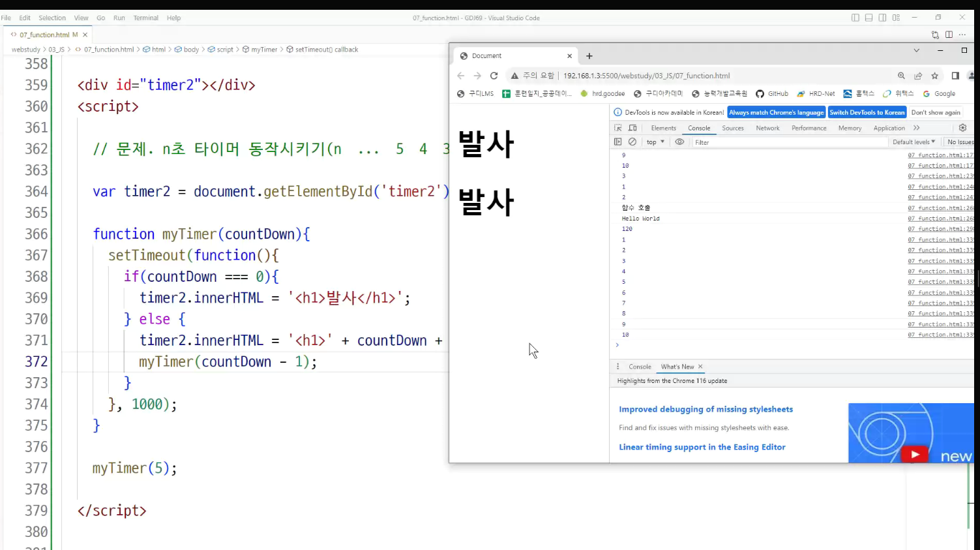The height and width of the screenshot is (550, 980).
Task: Open the top JavaScript context dropdown
Action: (x=655, y=142)
